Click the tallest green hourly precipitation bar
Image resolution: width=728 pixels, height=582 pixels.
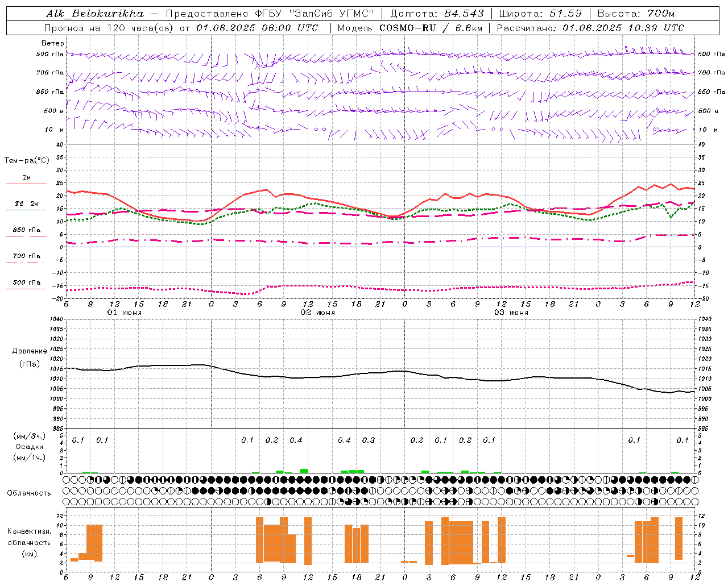coord(304,471)
